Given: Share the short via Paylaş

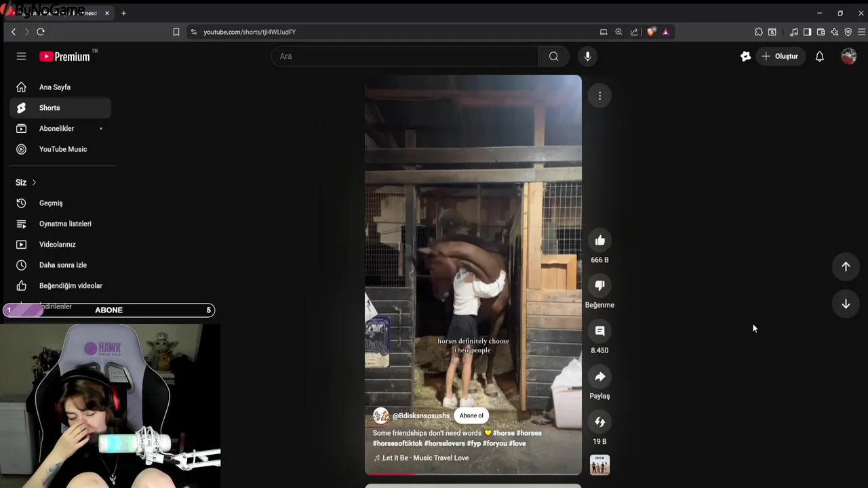Looking at the screenshot, I should click(x=599, y=376).
